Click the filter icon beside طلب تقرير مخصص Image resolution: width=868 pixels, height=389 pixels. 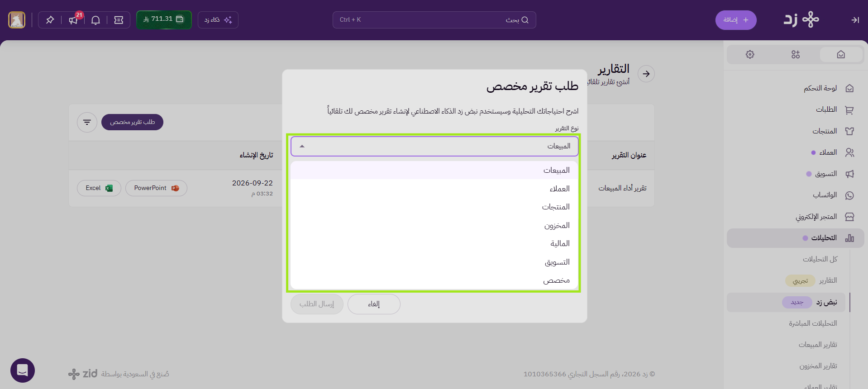click(x=87, y=122)
